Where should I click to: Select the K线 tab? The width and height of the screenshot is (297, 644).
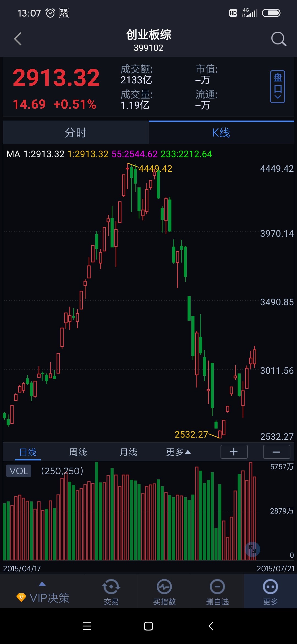221,133
